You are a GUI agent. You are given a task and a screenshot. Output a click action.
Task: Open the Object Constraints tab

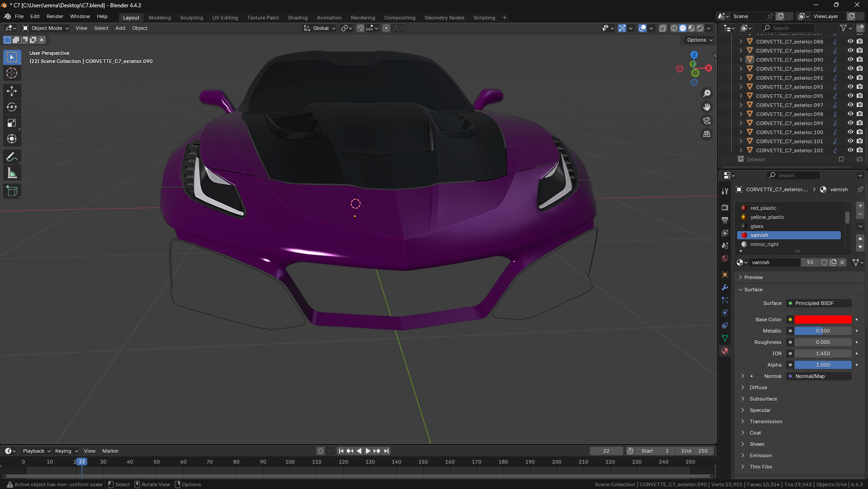(725, 325)
